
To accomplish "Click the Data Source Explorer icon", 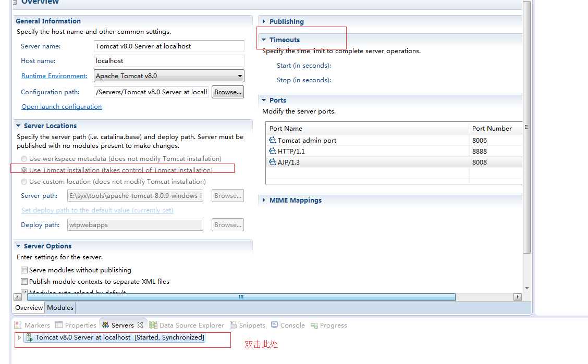I will [x=153, y=324].
